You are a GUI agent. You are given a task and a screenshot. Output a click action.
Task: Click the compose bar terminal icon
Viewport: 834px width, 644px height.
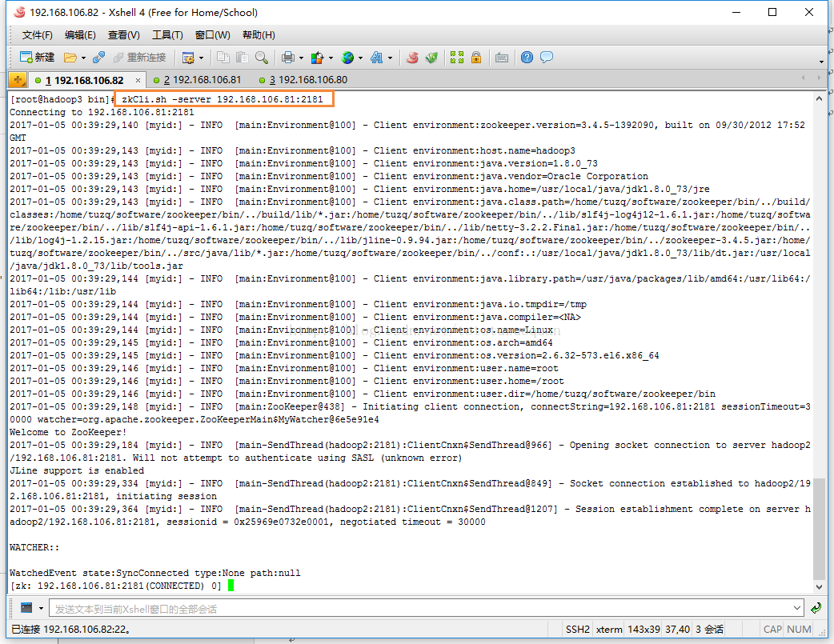[26, 607]
